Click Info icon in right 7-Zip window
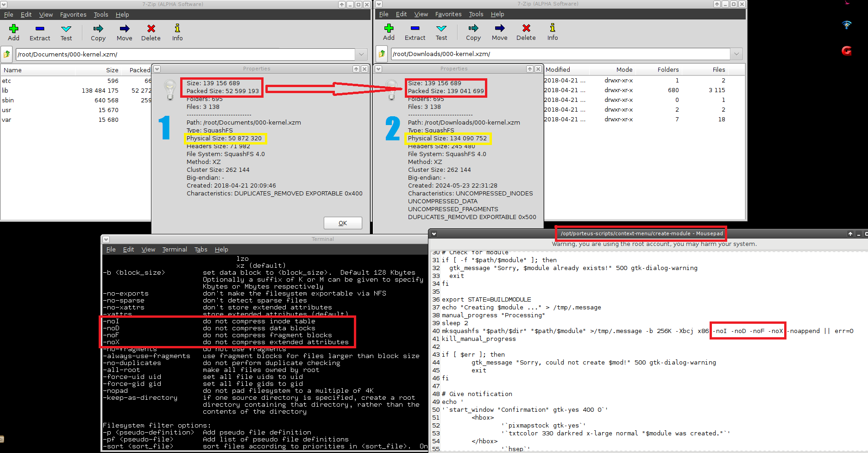The height and width of the screenshot is (453, 868). coord(553,28)
